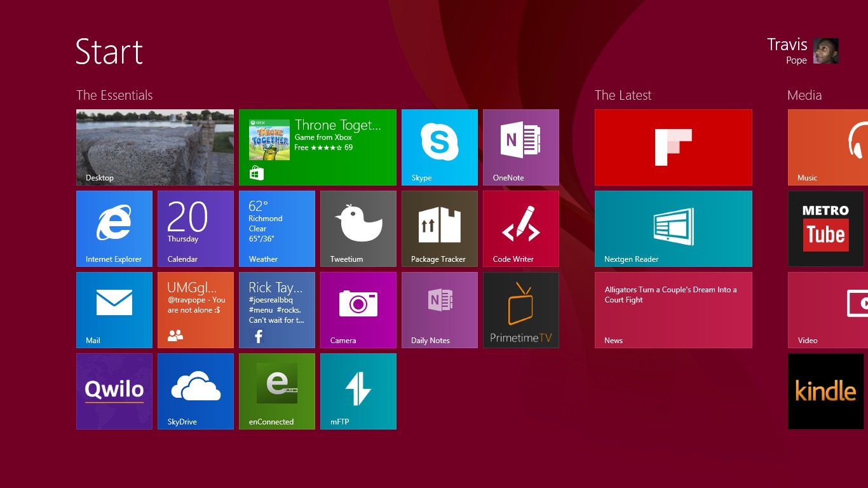
Task: Open the Video tile
Action: pyautogui.click(x=828, y=310)
